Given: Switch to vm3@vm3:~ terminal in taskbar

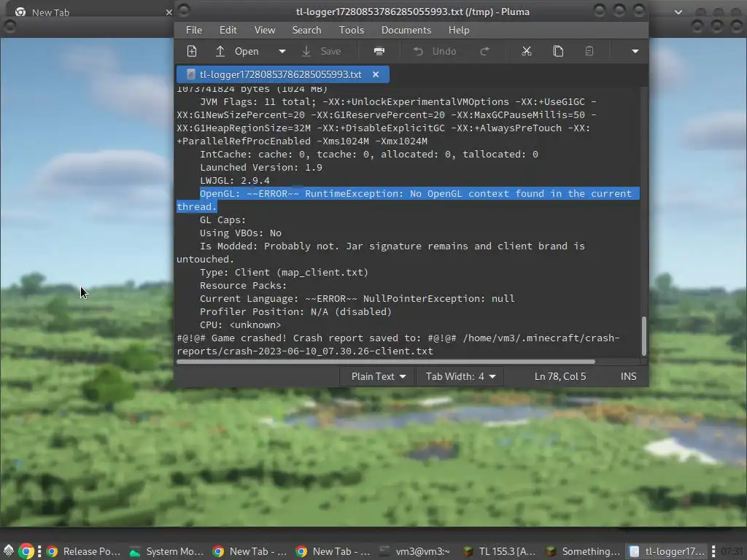Looking at the screenshot, I should [415, 551].
